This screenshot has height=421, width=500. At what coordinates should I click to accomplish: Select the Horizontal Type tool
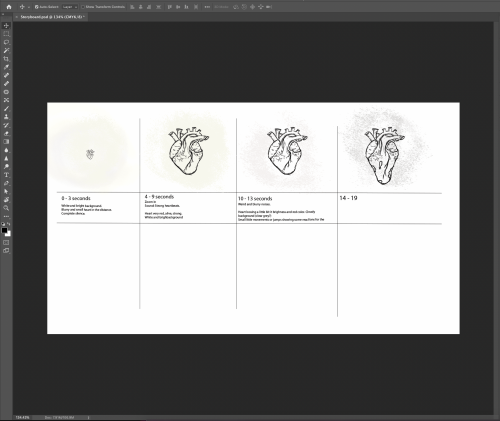[6, 175]
